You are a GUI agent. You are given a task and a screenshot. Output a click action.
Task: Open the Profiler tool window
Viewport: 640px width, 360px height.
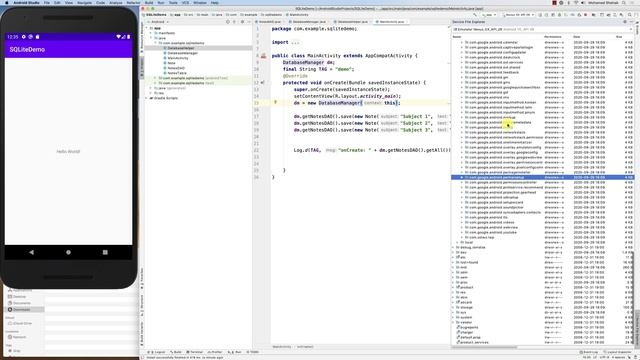(215, 352)
